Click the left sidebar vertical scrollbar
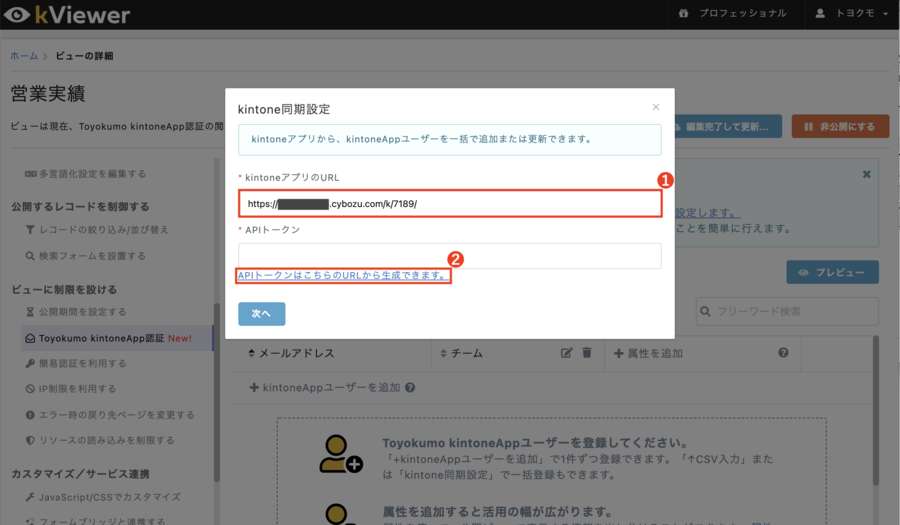Screen dimensions: 900x525 (x=216, y=392)
